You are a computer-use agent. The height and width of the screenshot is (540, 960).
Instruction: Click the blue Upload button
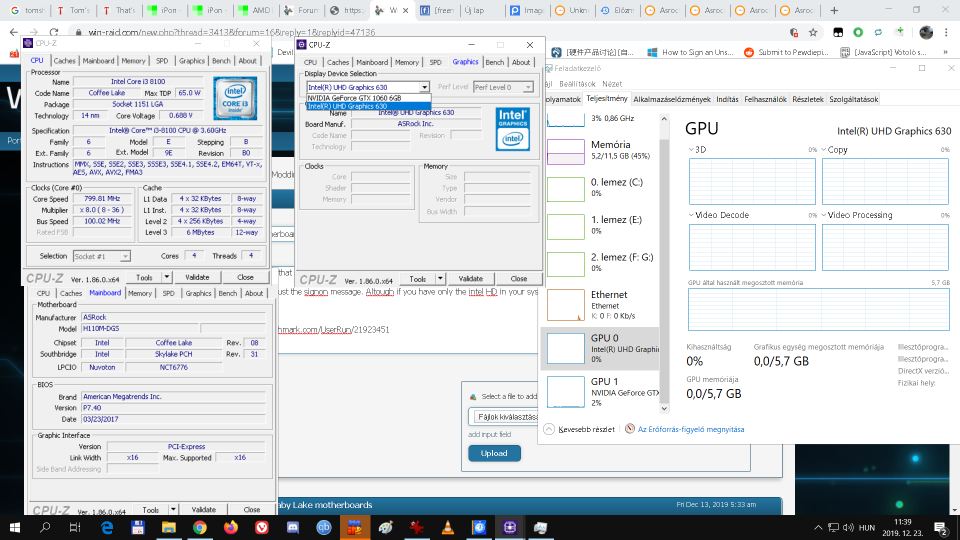coord(494,453)
